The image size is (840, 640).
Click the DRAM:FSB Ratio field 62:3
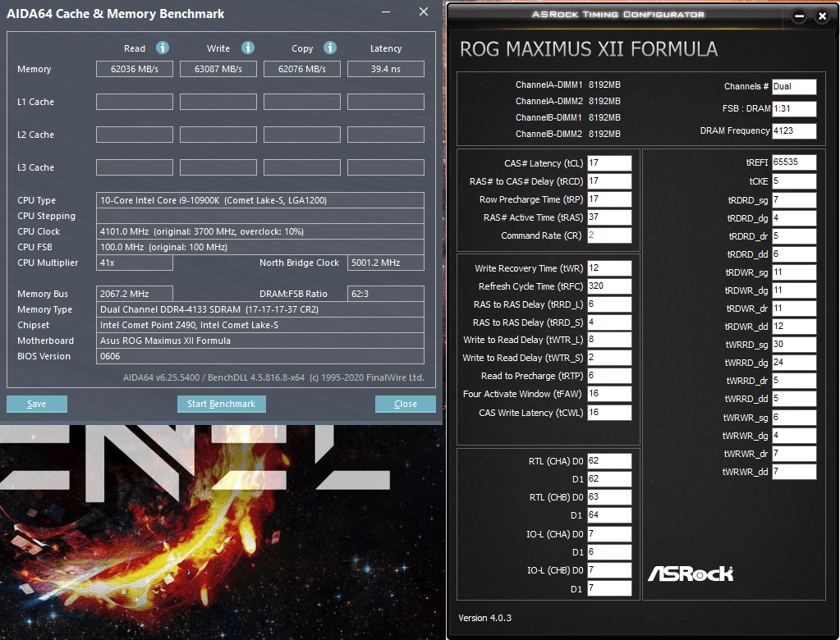pos(386,294)
